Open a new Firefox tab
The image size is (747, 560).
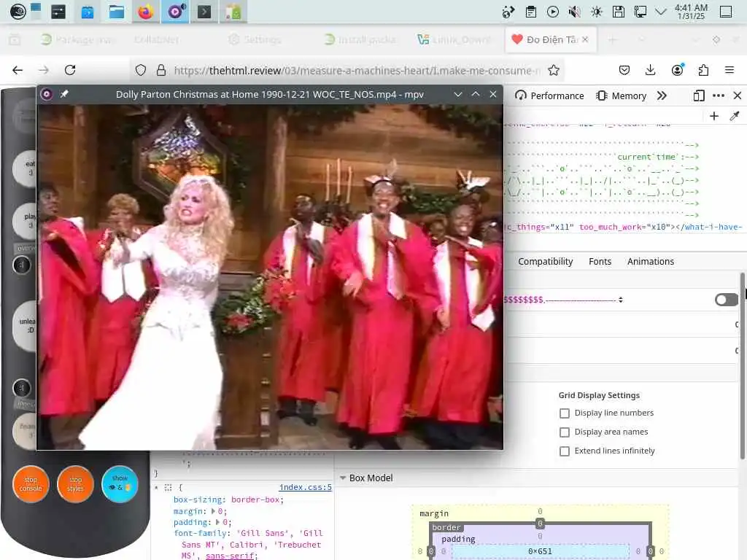tap(612, 39)
